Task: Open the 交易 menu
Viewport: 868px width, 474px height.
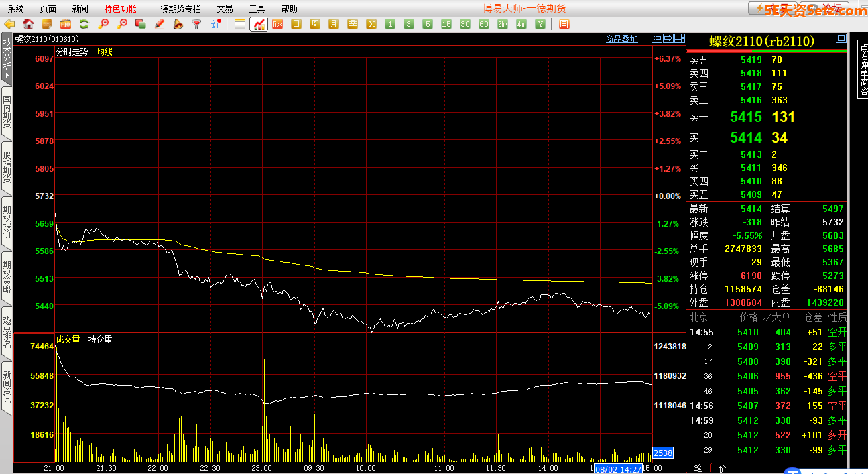Action: click(x=225, y=9)
